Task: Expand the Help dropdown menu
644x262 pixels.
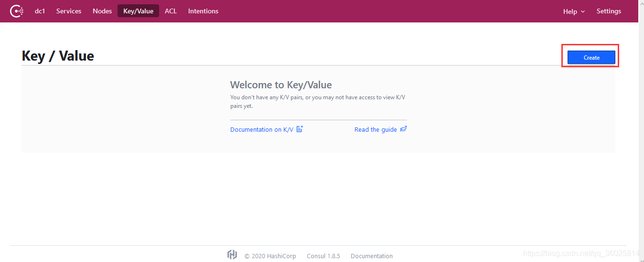Action: [x=574, y=11]
